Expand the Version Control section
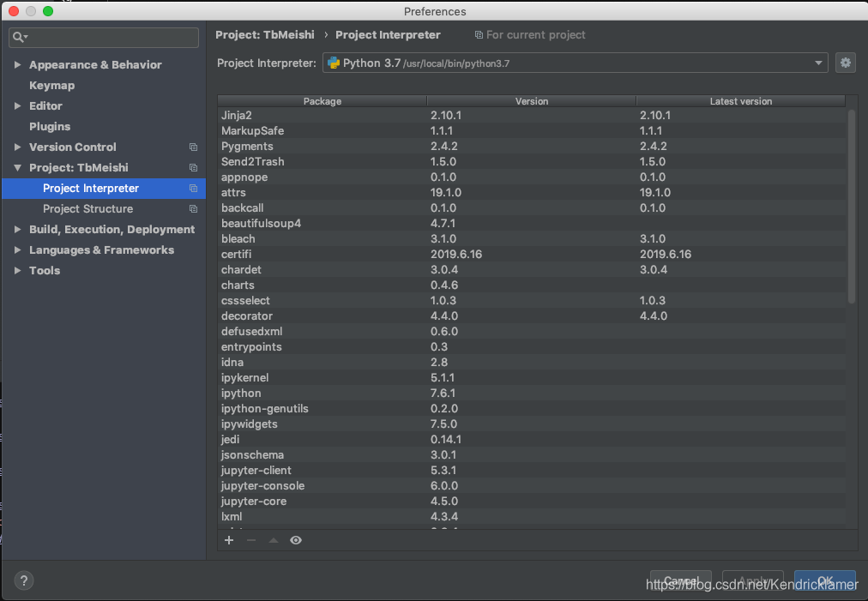868x601 pixels. [17, 147]
